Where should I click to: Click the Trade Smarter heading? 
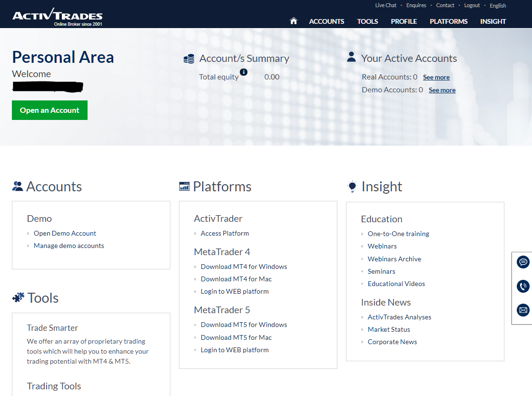tap(52, 328)
